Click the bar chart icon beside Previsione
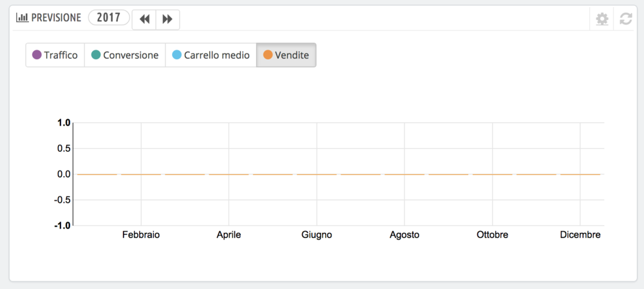 pyautogui.click(x=22, y=18)
